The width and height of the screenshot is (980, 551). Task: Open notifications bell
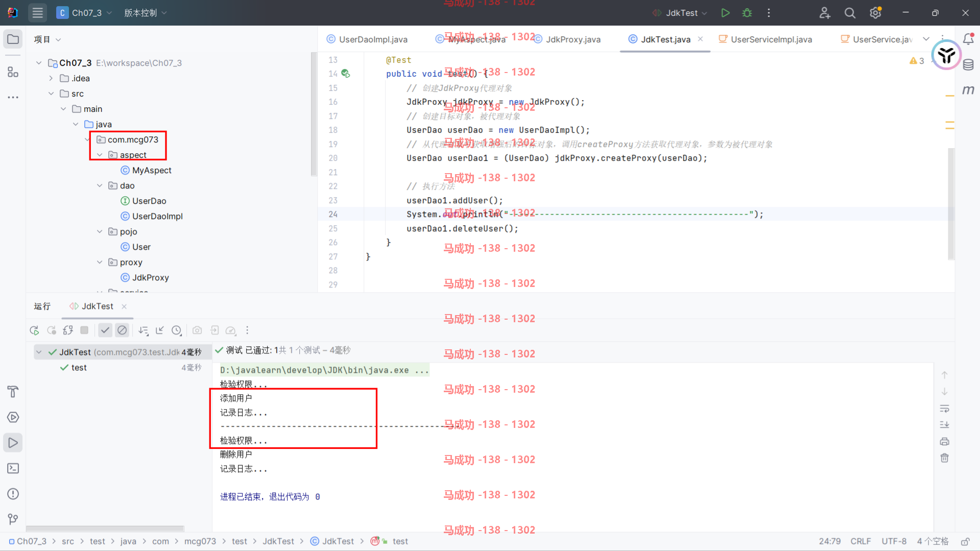(x=968, y=39)
